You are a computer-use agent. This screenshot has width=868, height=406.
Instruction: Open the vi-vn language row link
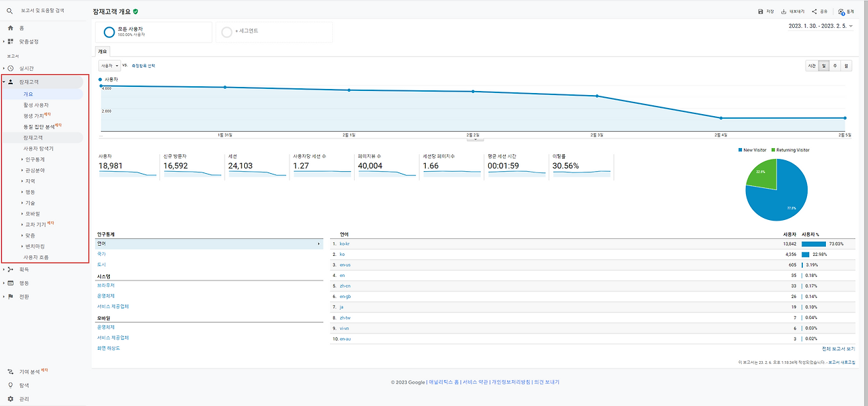tap(344, 328)
